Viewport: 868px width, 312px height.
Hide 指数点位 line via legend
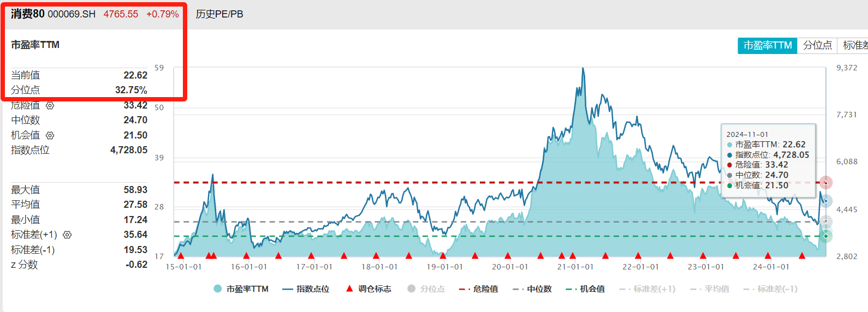306,289
